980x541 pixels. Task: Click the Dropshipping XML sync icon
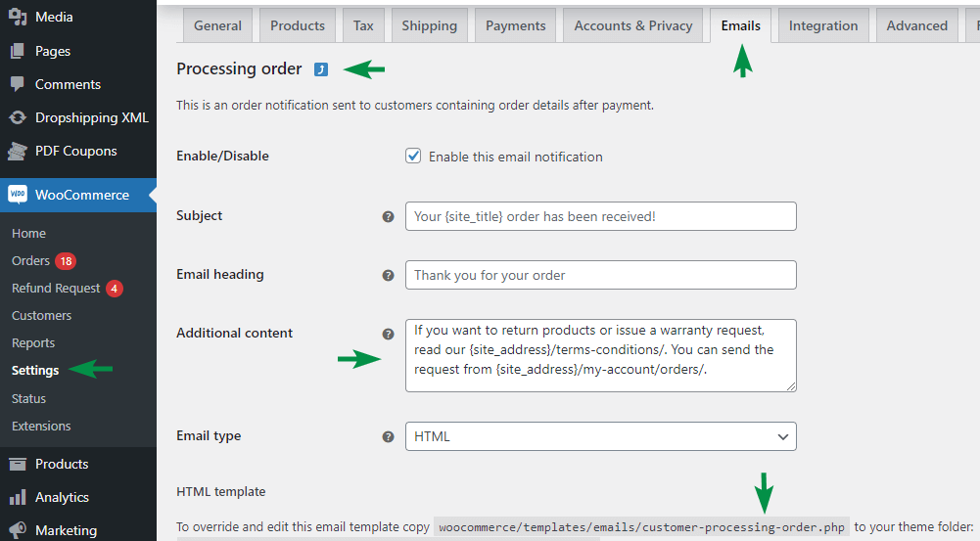18,117
